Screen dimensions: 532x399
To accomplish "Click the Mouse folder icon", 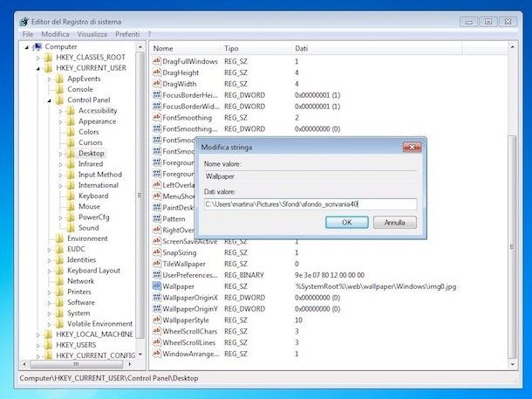I will click(x=71, y=206).
